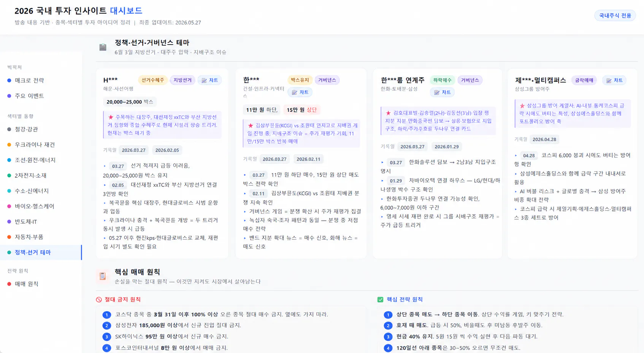Click the 2026.02.11 date chip
The width and height of the screenshot is (644, 353).
pos(308,159)
